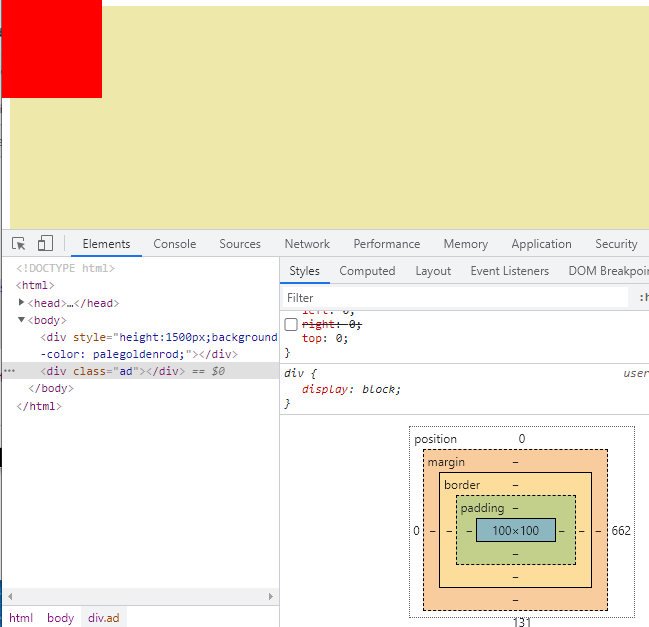The image size is (649, 627).
Task: Click the red square on the page
Action: 51,49
